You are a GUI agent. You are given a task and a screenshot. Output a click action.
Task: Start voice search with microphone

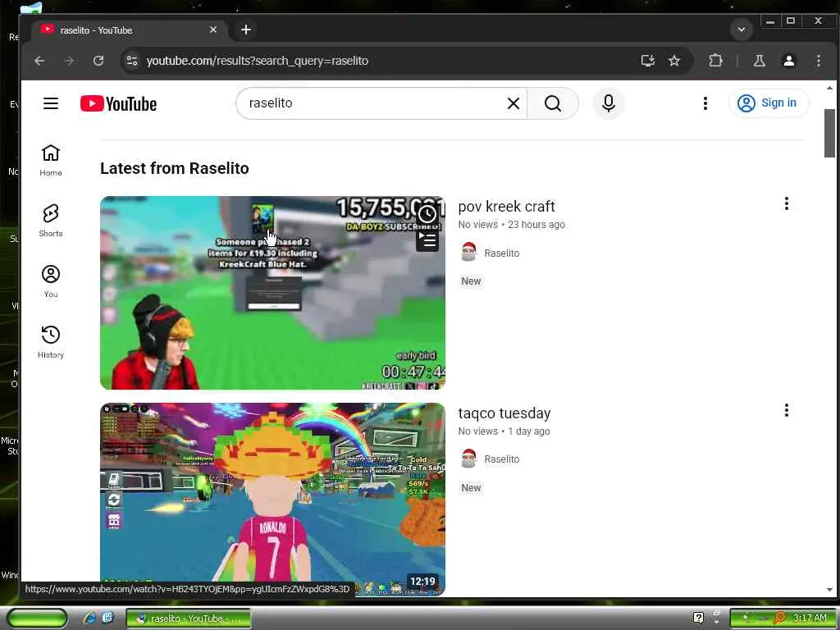(609, 103)
